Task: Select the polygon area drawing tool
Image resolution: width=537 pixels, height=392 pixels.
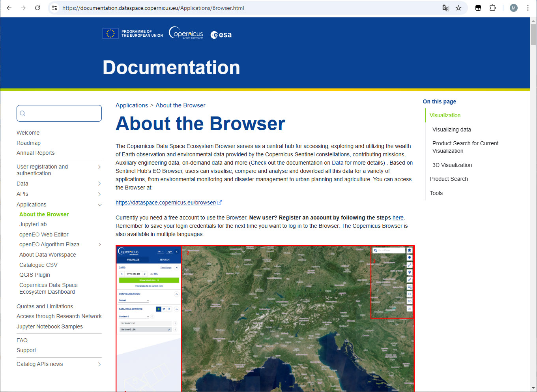Action: [x=409, y=257]
